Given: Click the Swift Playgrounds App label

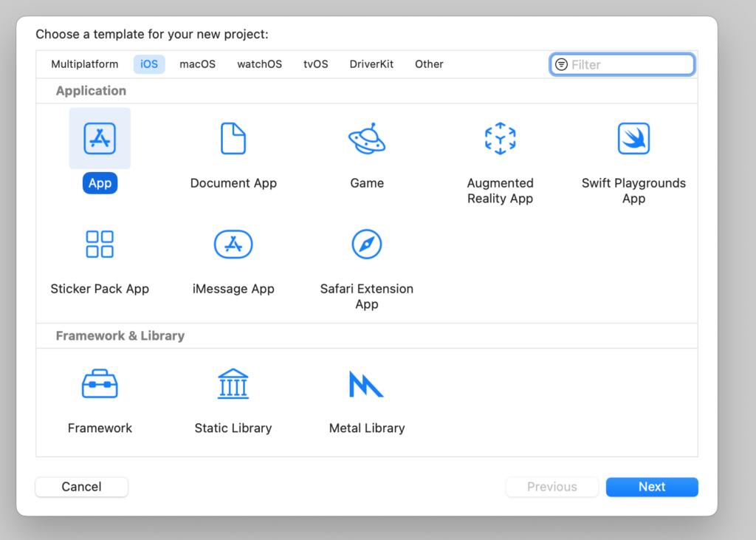Looking at the screenshot, I should pyautogui.click(x=633, y=191).
